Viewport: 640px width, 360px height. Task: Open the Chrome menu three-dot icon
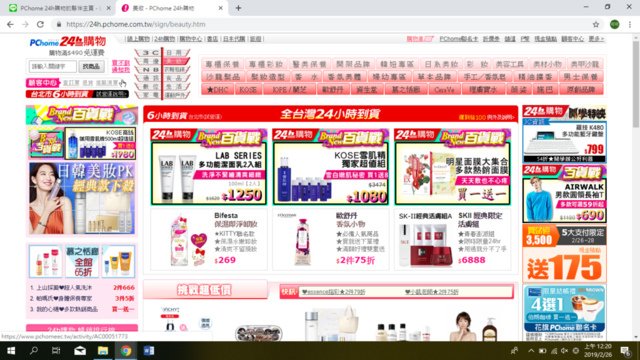[x=630, y=24]
